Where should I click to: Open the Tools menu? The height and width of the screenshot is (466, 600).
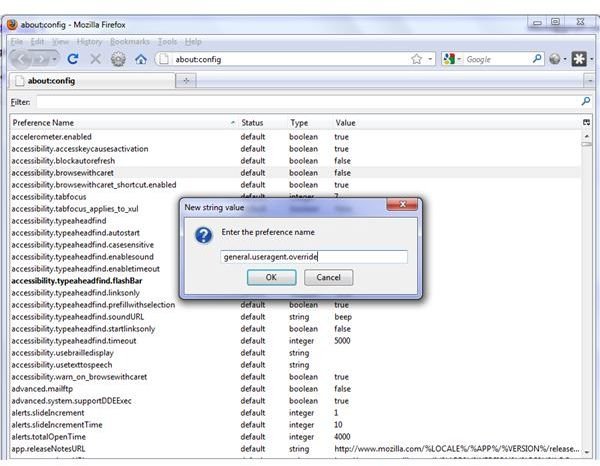pos(167,41)
